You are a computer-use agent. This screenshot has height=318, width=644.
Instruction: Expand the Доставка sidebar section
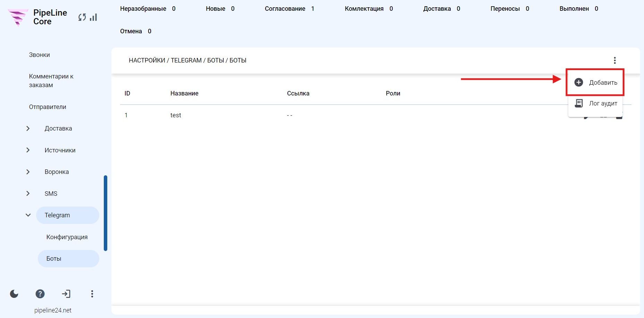click(28, 128)
